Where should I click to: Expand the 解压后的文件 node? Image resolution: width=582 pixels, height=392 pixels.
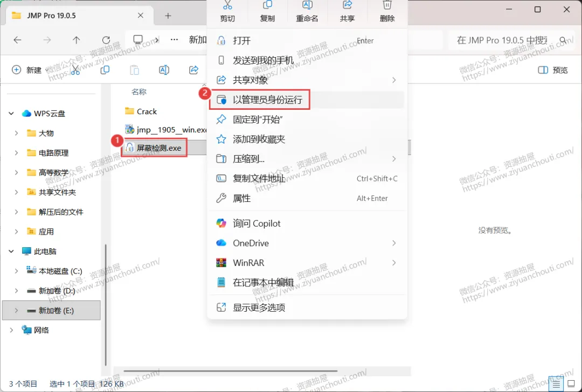pos(16,212)
